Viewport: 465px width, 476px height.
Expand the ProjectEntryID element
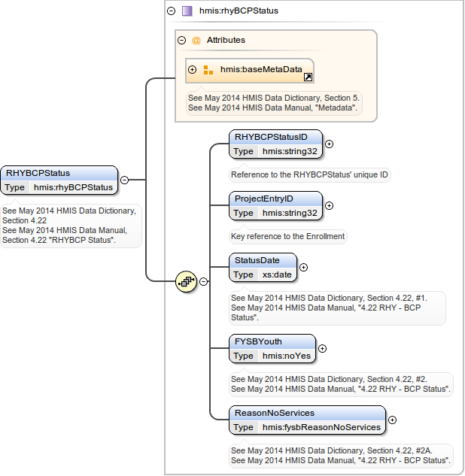(329, 205)
